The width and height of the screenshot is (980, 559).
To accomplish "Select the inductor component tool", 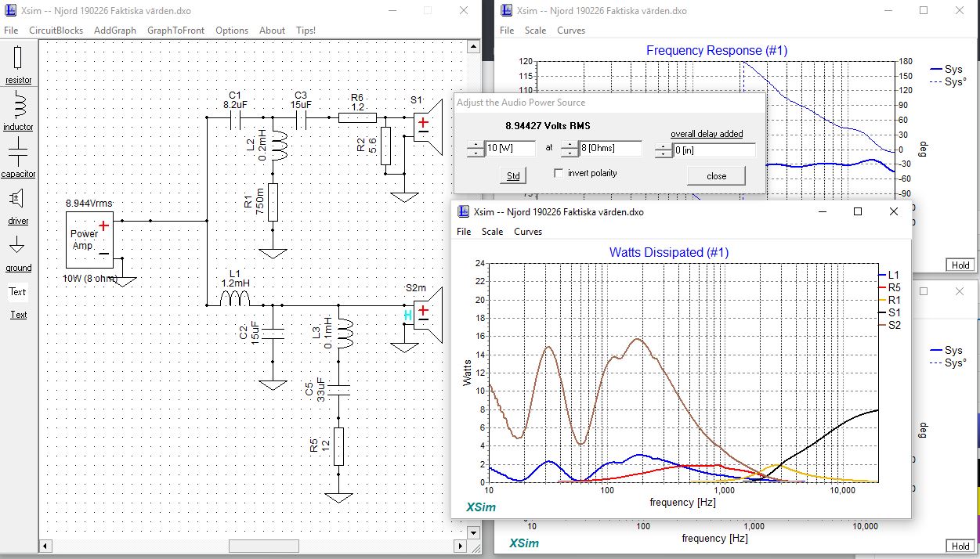I will 19,111.
